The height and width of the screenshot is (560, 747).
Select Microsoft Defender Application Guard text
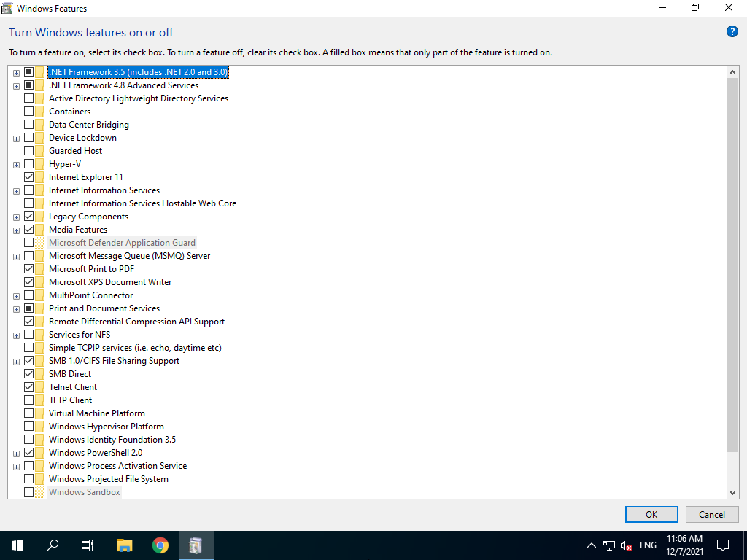click(122, 243)
